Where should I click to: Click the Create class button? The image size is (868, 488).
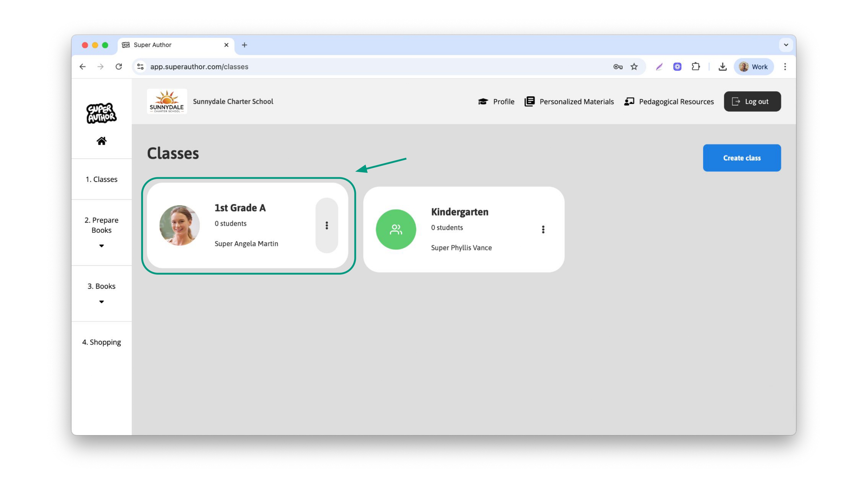742,158
